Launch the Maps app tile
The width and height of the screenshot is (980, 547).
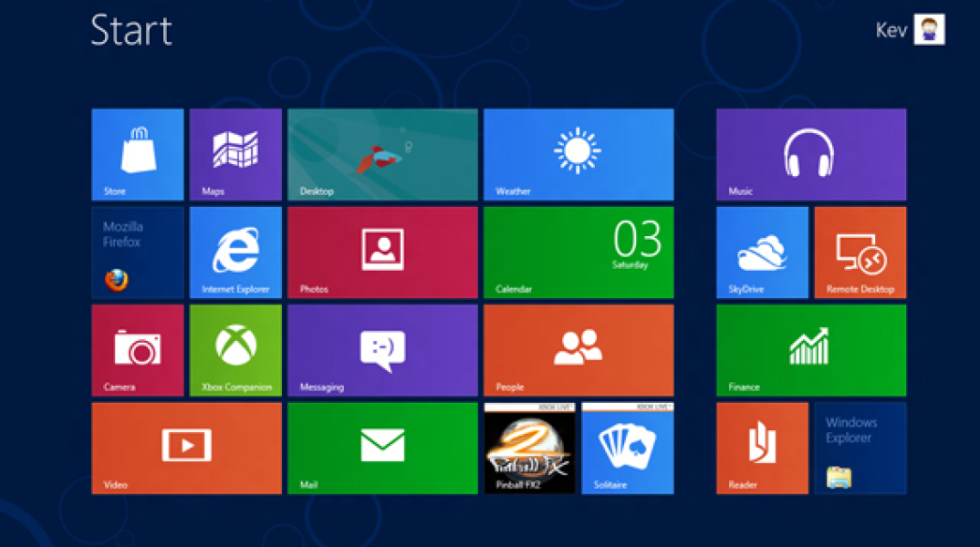coord(235,154)
